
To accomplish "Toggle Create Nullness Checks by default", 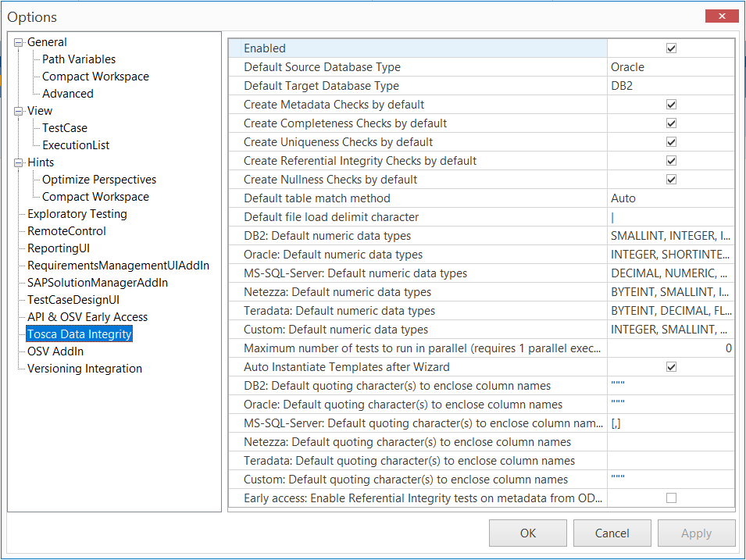I will coord(671,180).
